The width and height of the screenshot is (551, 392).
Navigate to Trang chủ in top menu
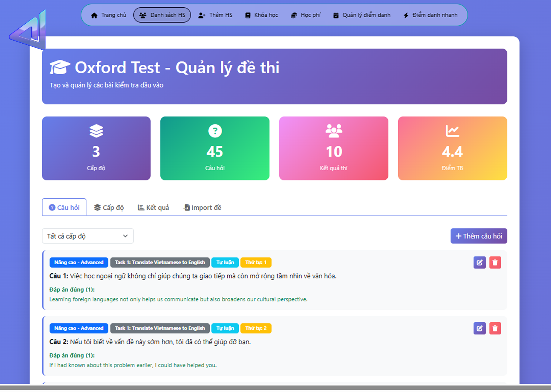pos(108,15)
